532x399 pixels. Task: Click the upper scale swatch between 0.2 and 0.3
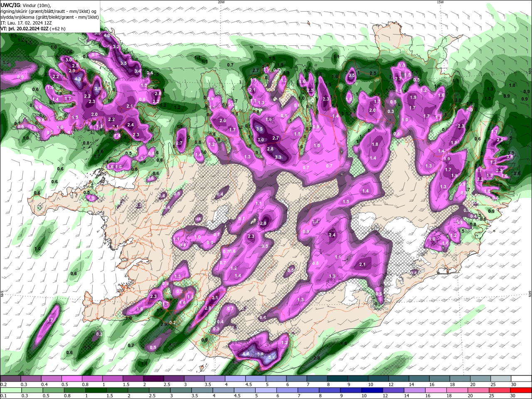click(10, 379)
